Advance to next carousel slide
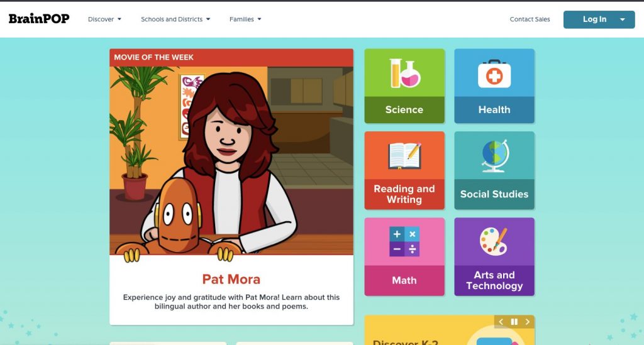Image resolution: width=644 pixels, height=345 pixels. [x=528, y=322]
